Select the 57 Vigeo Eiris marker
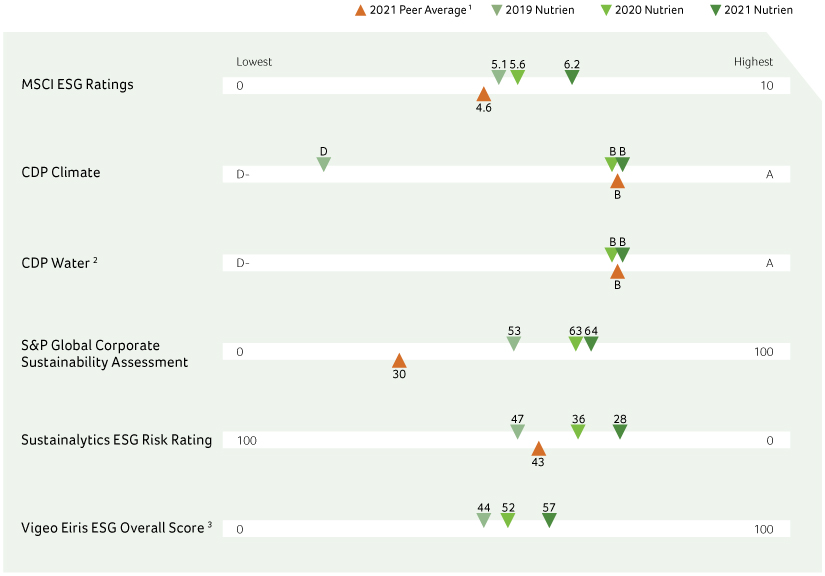Viewport: 825px width, 576px height. click(x=549, y=520)
